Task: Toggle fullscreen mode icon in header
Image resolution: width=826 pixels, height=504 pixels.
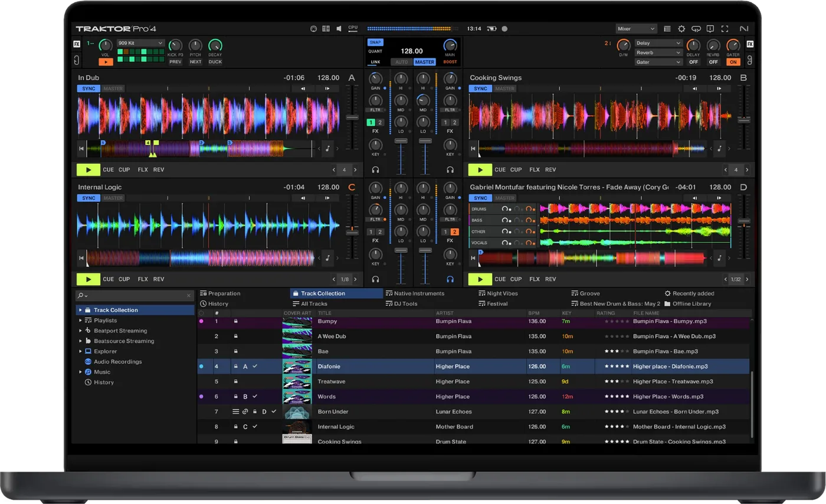Action: (x=725, y=28)
